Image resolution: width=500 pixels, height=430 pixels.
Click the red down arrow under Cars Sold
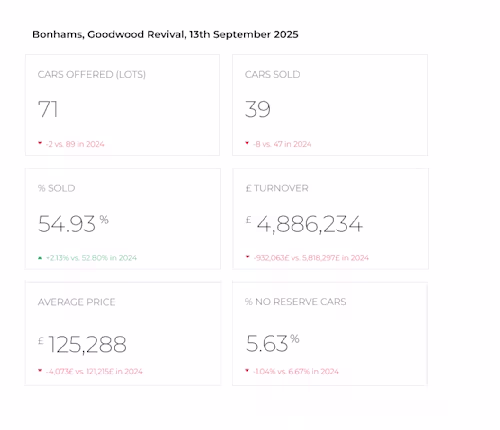click(247, 143)
